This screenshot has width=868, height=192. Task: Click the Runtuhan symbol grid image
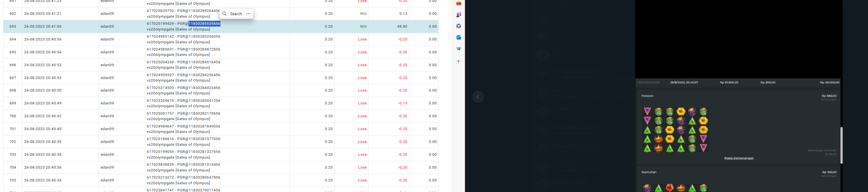coord(675,188)
